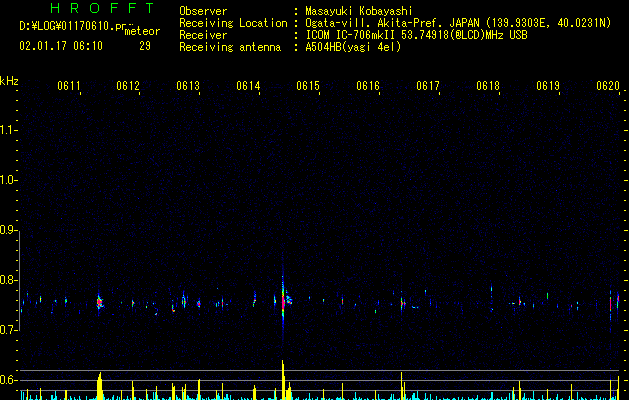Click the 0.8 kHz frequency label

point(9,280)
